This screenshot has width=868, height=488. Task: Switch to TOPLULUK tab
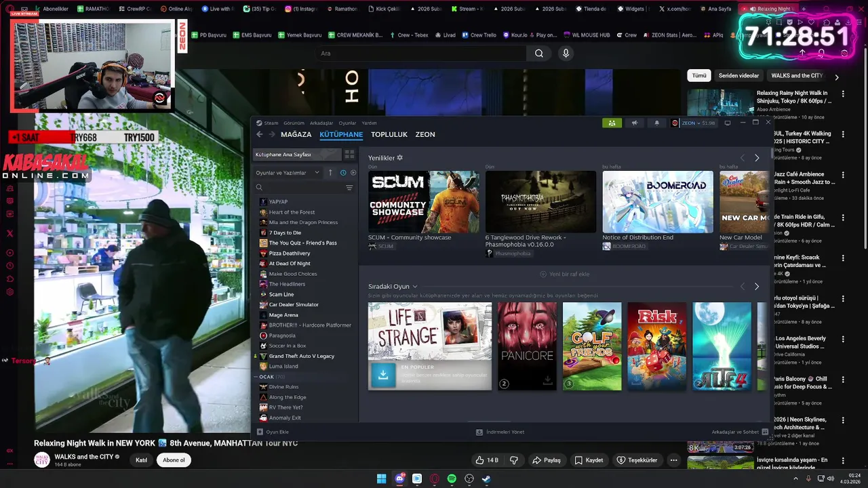tap(389, 134)
